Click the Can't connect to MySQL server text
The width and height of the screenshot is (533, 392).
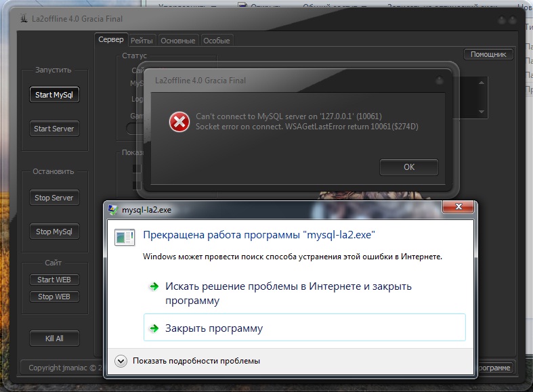point(289,116)
